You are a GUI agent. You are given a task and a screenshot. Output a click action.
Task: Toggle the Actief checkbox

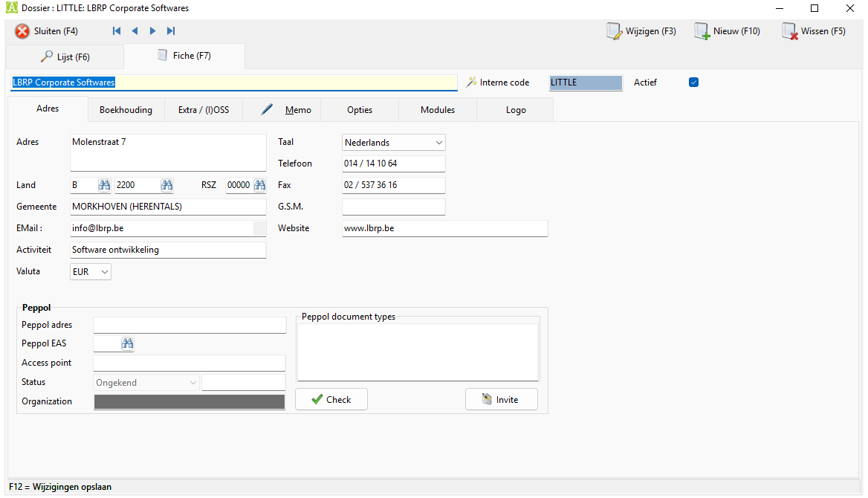click(x=693, y=82)
